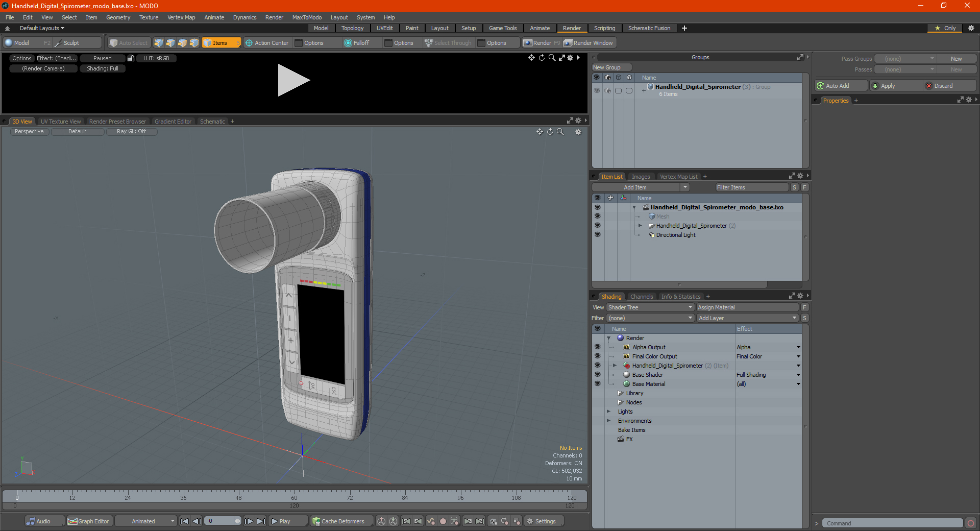980x531 pixels.
Task: Click 3D viewport zoom magnifier icon
Action: pyautogui.click(x=560, y=132)
